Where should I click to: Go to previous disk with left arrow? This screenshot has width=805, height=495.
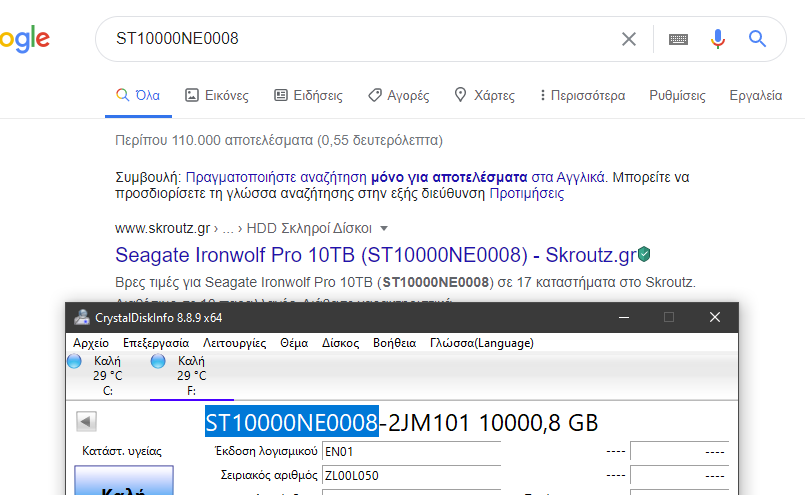[86, 422]
